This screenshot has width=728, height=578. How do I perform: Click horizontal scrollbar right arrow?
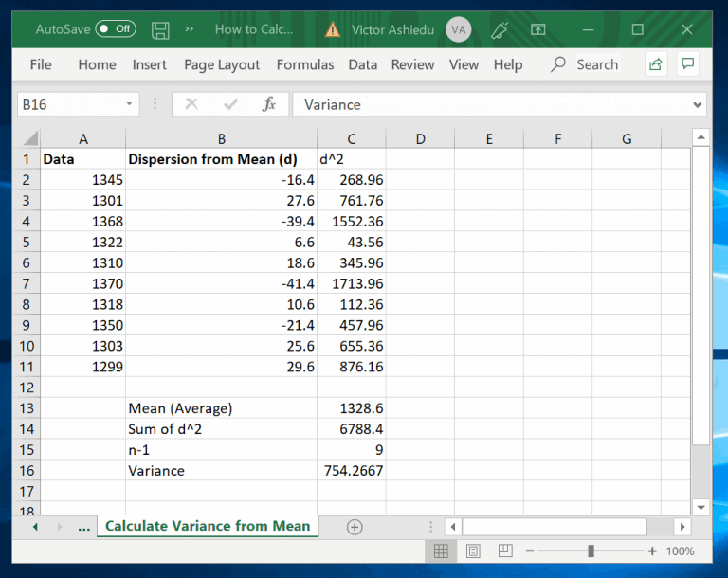[682, 527]
